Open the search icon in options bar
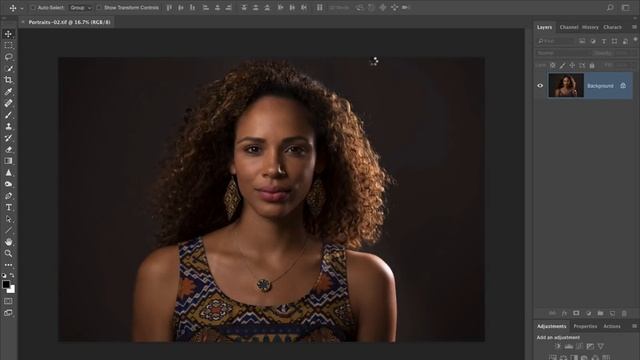 click(610, 7)
